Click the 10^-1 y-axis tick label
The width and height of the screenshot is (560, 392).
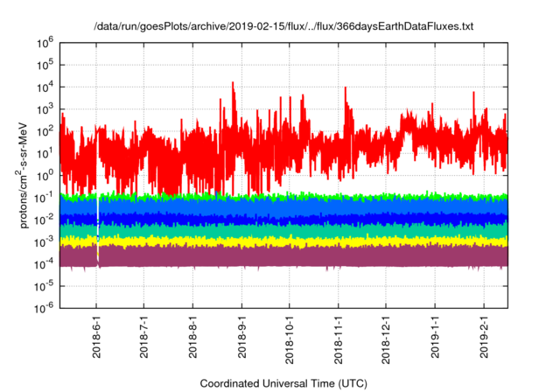[x=44, y=198]
